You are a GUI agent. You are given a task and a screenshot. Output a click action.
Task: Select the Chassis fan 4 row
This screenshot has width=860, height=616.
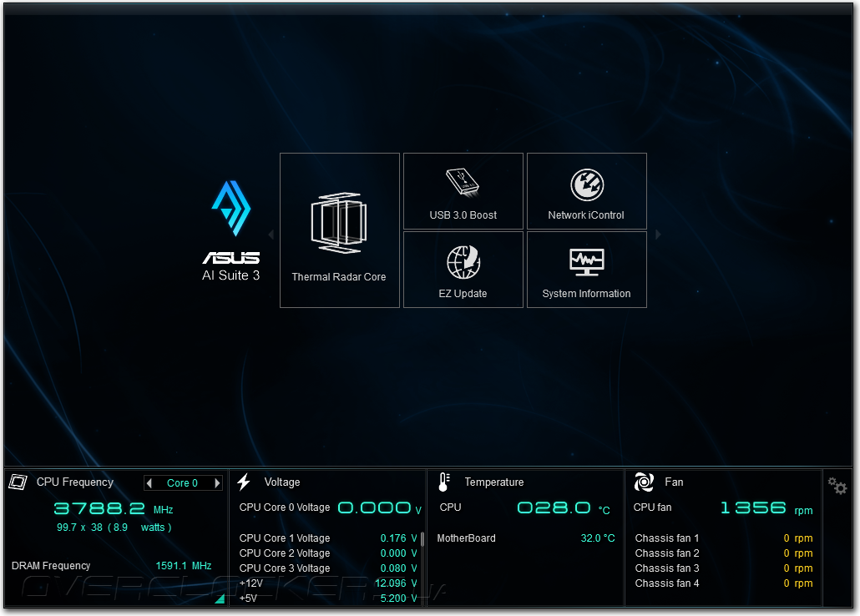coord(724,583)
